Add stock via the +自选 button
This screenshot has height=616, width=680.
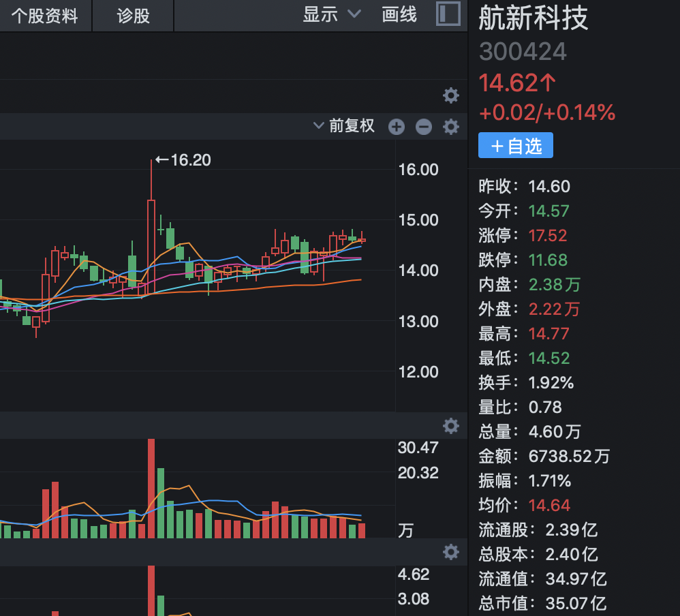point(516,146)
